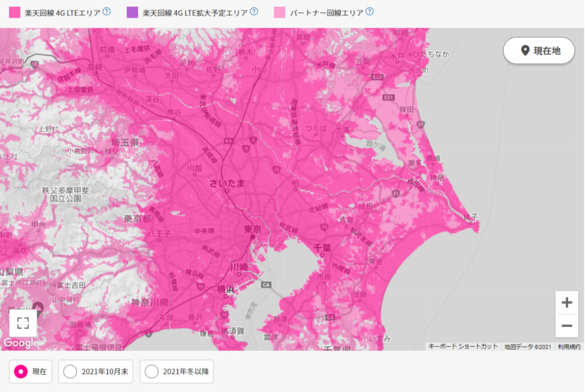The width and height of the screenshot is (585, 392).
Task: Click help icon next to パートナー回線エリア
Action: [370, 11]
